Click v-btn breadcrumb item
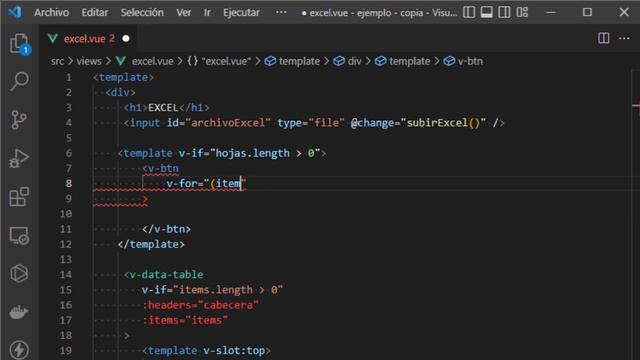This screenshot has width=640, height=360. (463, 61)
